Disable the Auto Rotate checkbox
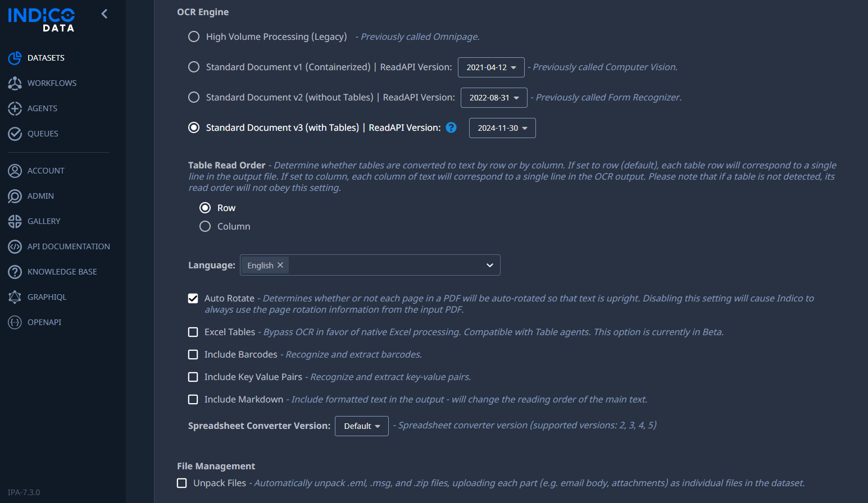868x503 pixels. coord(193,298)
